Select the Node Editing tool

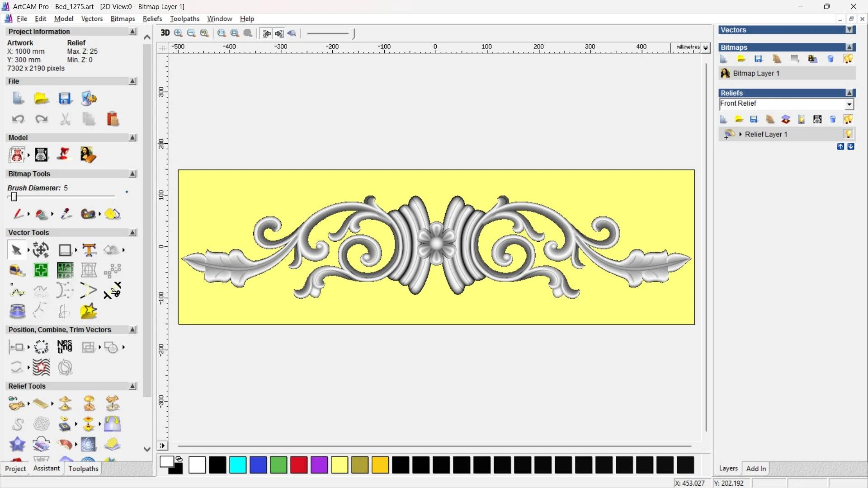click(x=17, y=291)
